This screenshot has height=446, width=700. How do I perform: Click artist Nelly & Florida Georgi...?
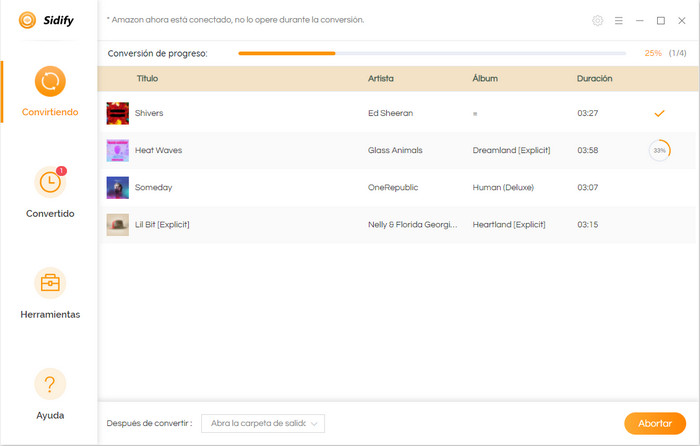coord(412,225)
